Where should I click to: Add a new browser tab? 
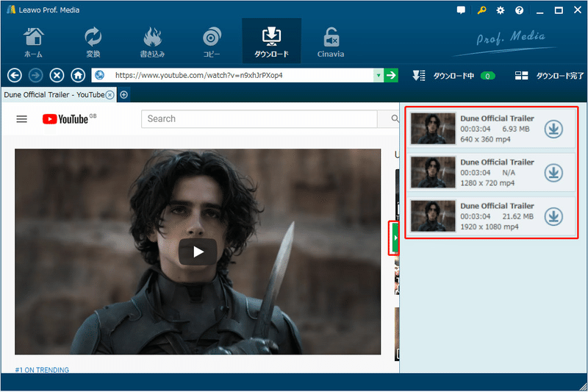(123, 95)
